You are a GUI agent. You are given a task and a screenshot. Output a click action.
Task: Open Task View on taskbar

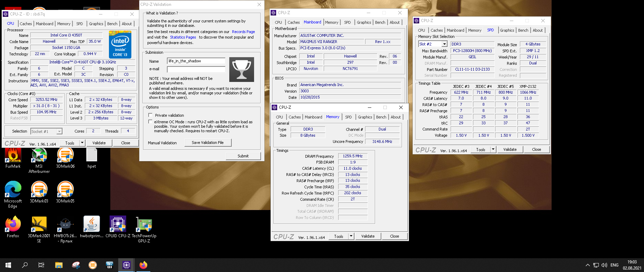(41, 265)
